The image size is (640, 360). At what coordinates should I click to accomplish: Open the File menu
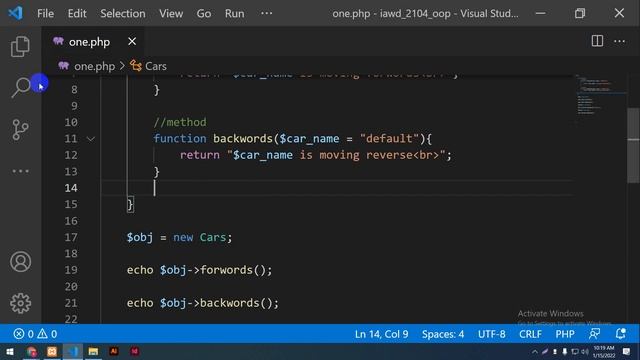(45, 13)
